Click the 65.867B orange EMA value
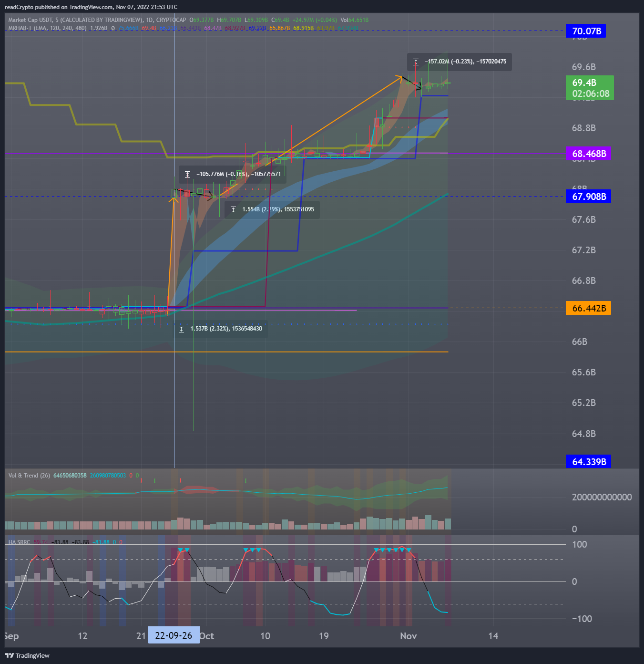The width and height of the screenshot is (644, 664). tap(280, 28)
